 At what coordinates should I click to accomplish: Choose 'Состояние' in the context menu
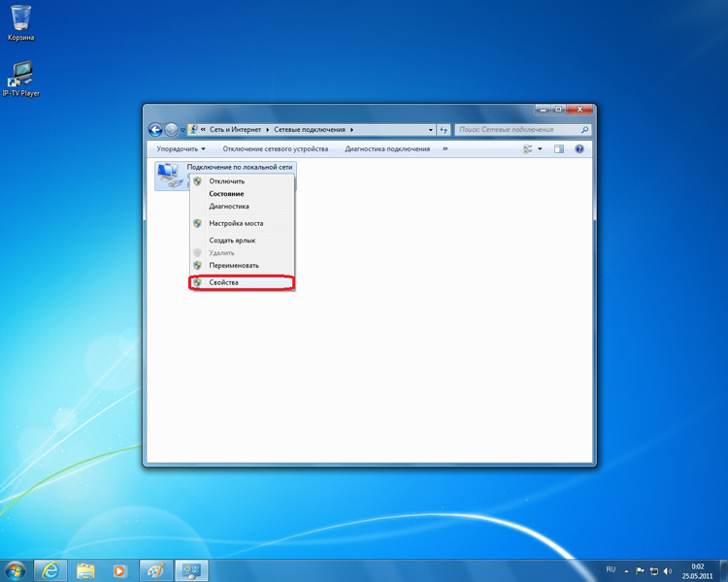click(x=242, y=194)
